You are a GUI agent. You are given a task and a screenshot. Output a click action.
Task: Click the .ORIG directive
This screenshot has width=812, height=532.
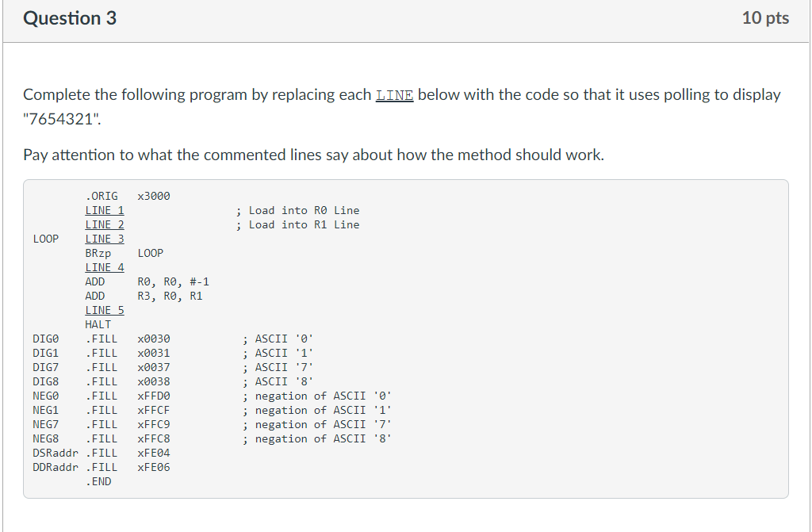tap(101, 197)
